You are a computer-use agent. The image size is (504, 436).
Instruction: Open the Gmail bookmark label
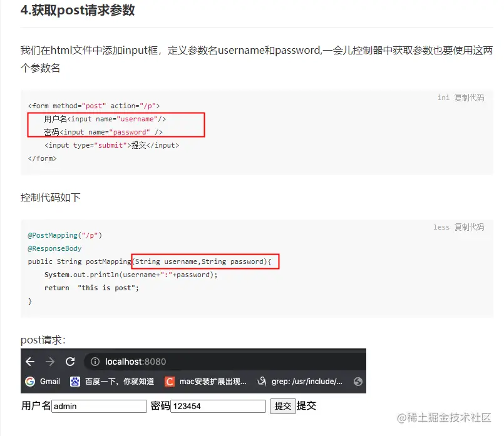(50, 382)
